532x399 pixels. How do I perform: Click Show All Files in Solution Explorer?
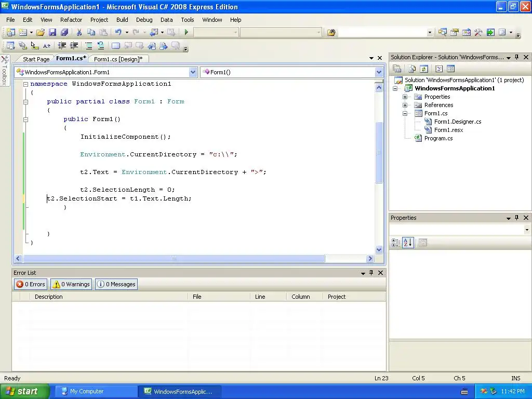(x=412, y=69)
